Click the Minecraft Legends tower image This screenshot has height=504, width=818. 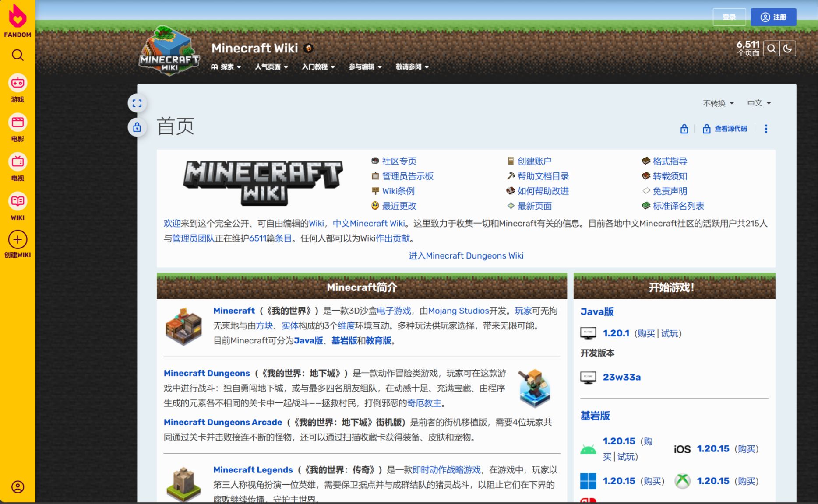[x=184, y=484]
